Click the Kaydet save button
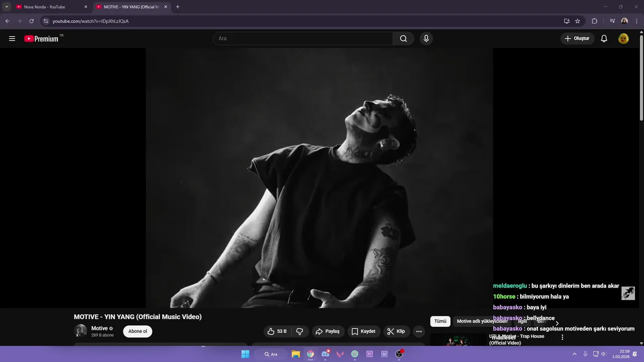Image resolution: width=644 pixels, height=362 pixels. click(363, 331)
